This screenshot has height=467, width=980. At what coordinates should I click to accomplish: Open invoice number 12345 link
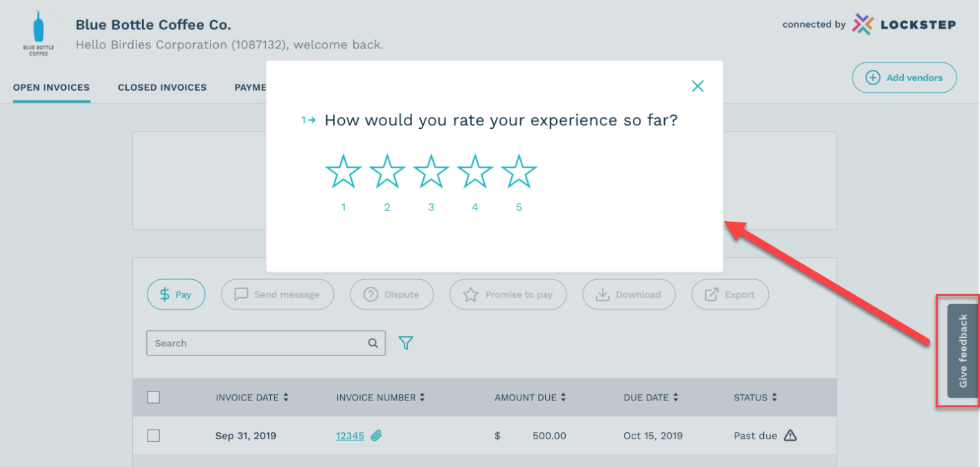[x=350, y=436]
